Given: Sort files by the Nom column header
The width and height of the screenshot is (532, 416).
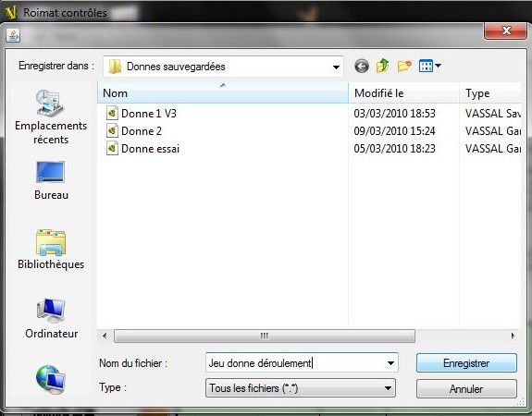Looking at the screenshot, I should tap(223, 92).
